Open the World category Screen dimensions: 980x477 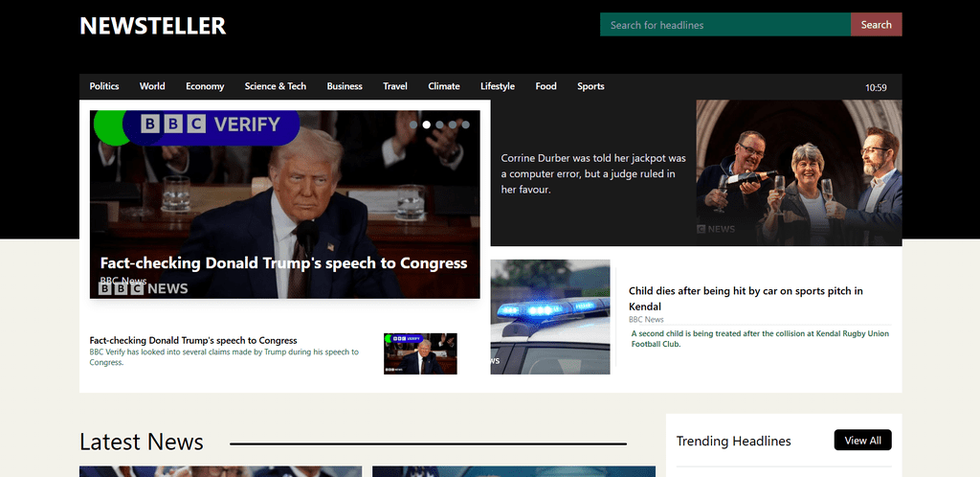[x=152, y=86]
